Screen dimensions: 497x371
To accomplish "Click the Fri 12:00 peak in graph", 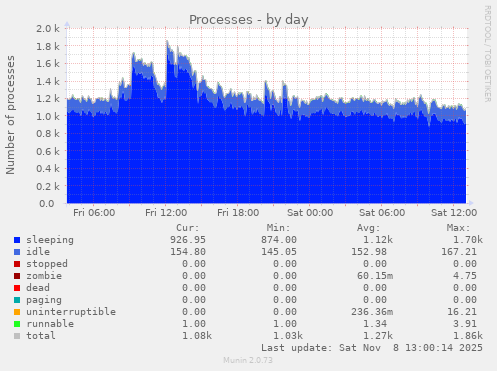I will click(167, 42).
